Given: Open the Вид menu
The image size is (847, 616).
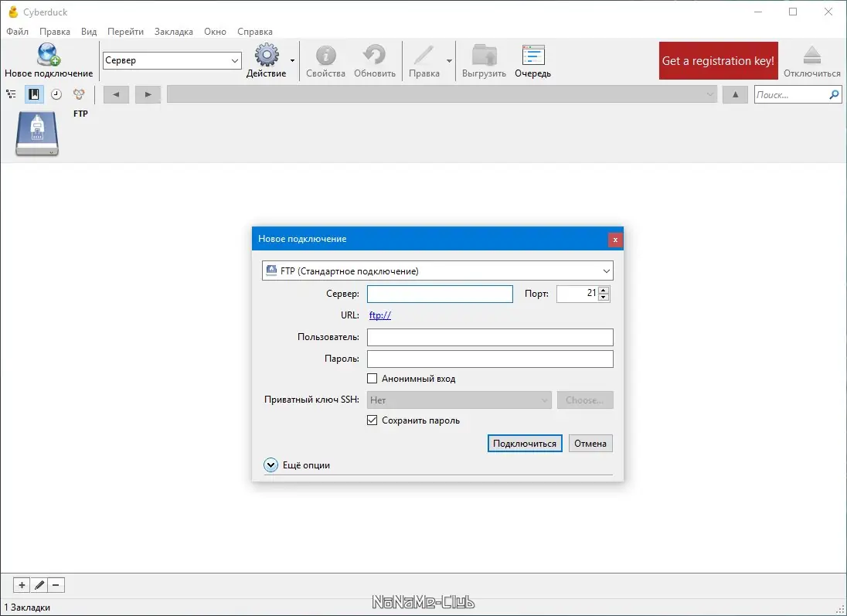Looking at the screenshot, I should (89, 32).
